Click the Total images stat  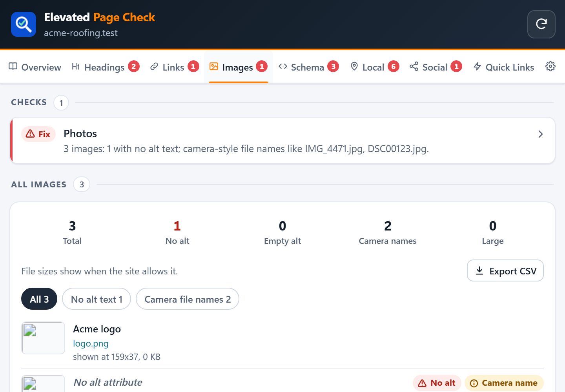72,232
